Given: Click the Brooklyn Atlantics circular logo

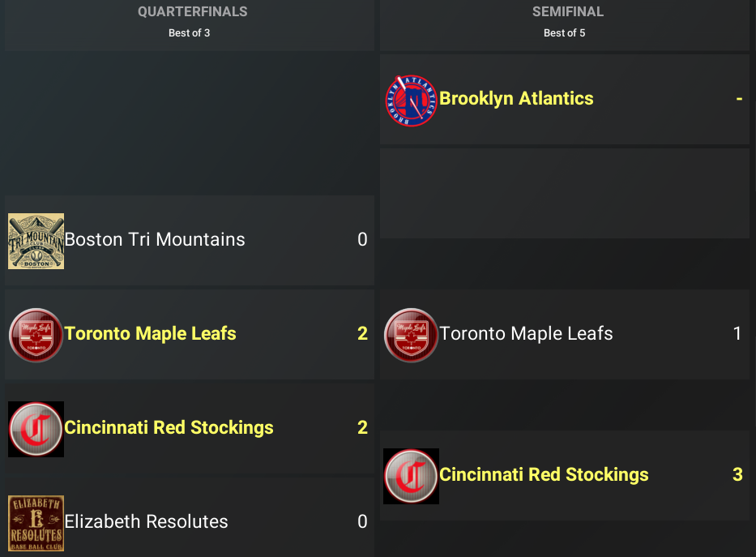Looking at the screenshot, I should tap(411, 100).
